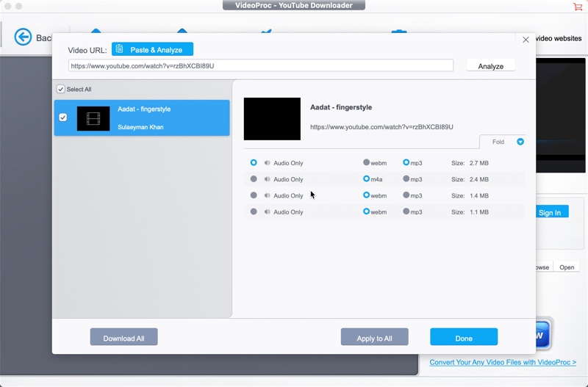Click speaker icon of 1.4 MB row
This screenshot has height=387, width=588.
click(267, 195)
